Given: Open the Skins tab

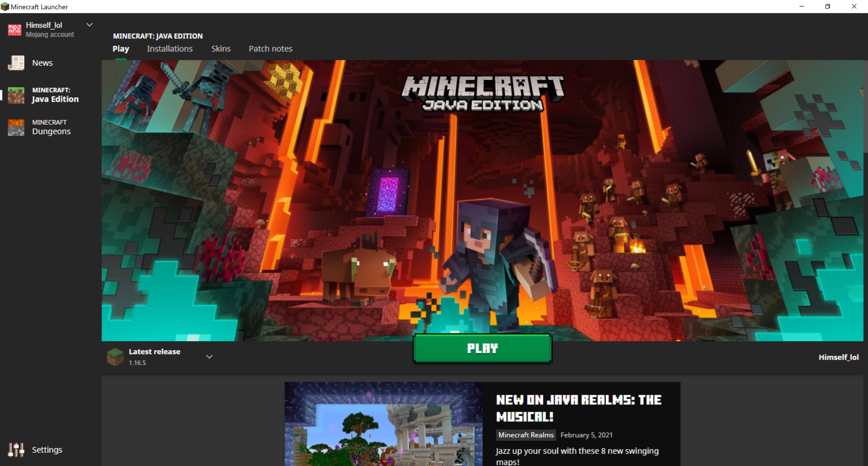Looking at the screenshot, I should pos(221,49).
